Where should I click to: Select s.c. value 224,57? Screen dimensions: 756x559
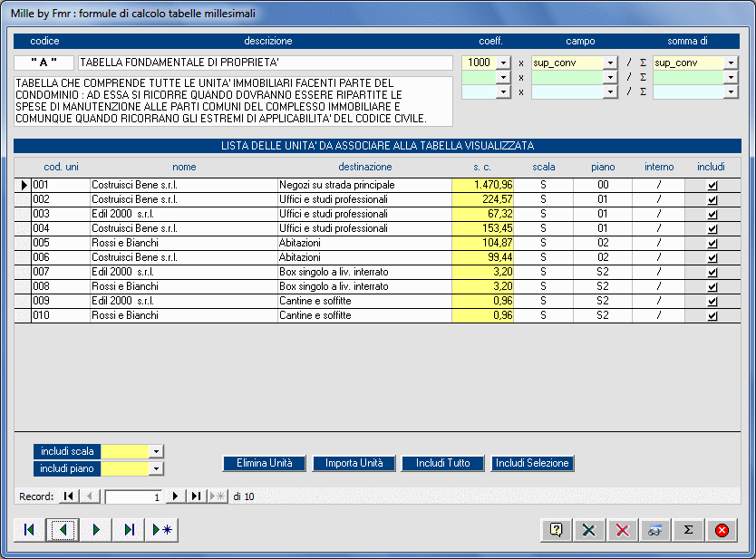tap(482, 199)
